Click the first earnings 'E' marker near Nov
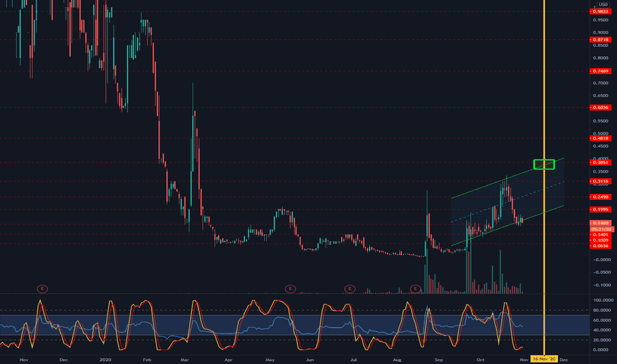 tap(42, 289)
